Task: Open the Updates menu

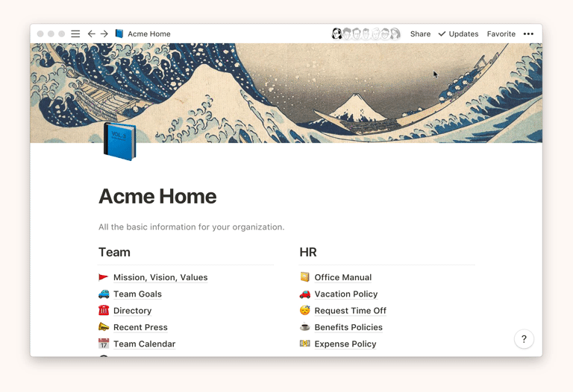Action: (458, 34)
